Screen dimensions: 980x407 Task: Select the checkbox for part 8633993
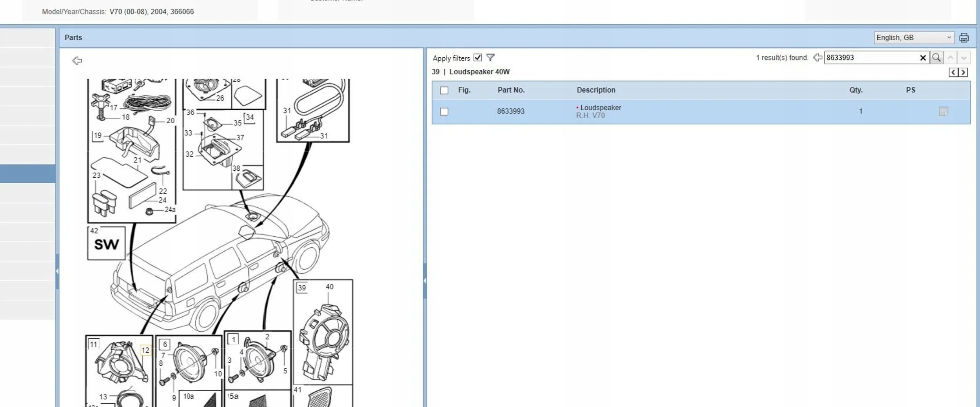pos(444,111)
